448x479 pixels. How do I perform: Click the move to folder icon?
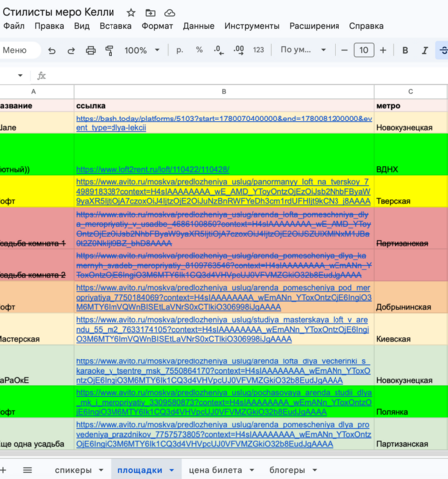click(x=150, y=13)
